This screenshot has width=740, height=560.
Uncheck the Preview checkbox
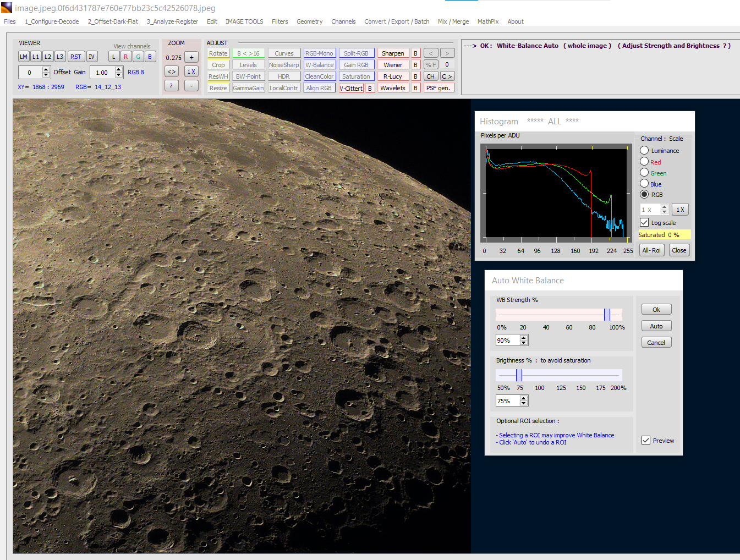[646, 440]
